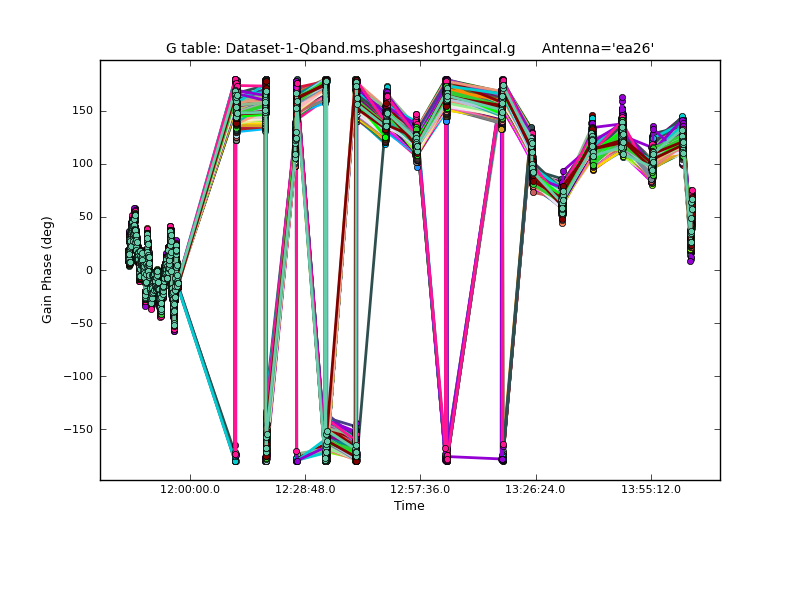Click the 100 y-axis tick label
Screen dimensions: 800x600
pyautogui.click(x=82, y=164)
